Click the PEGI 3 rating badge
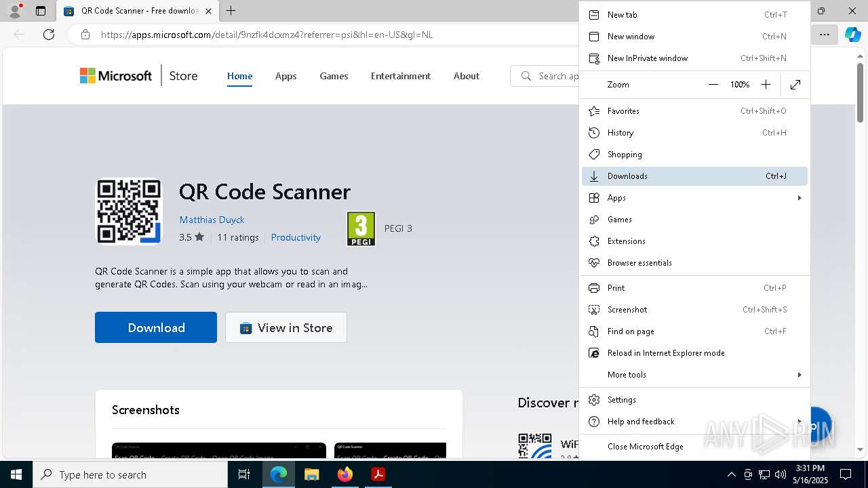The height and width of the screenshot is (488, 868). pos(361,228)
